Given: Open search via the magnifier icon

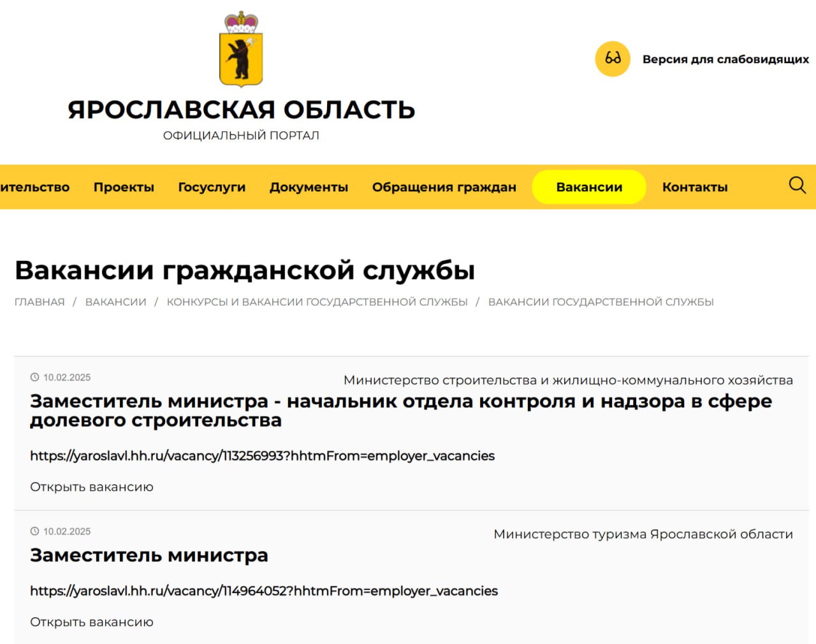Looking at the screenshot, I should coord(797,186).
